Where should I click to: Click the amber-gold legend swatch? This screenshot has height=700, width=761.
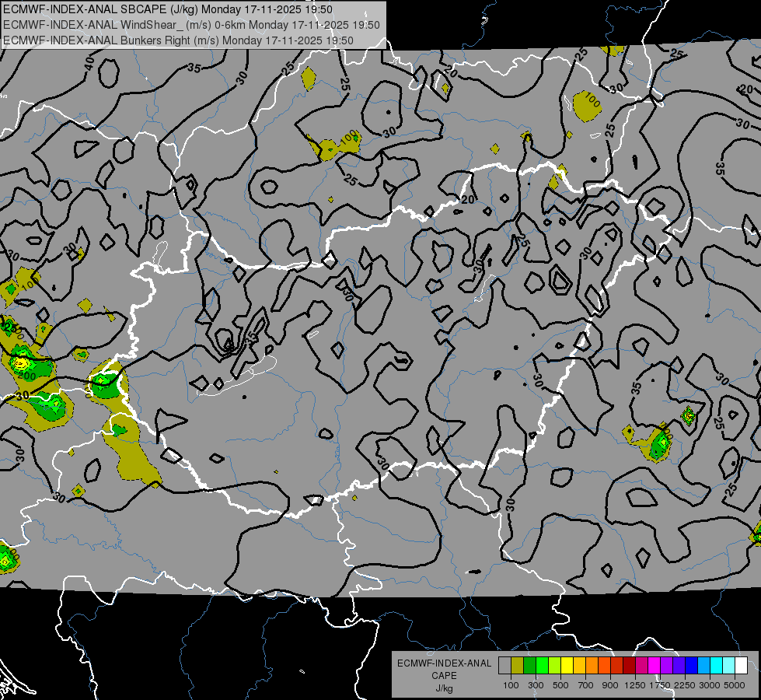[x=579, y=666]
